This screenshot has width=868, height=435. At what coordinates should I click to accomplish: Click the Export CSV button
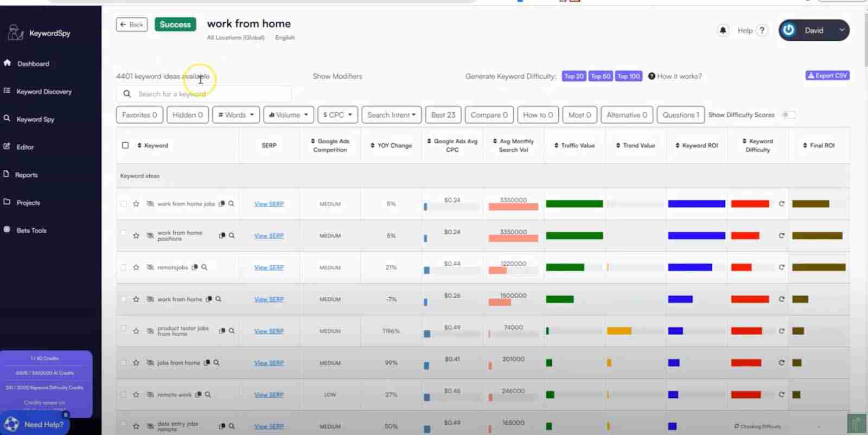point(827,76)
